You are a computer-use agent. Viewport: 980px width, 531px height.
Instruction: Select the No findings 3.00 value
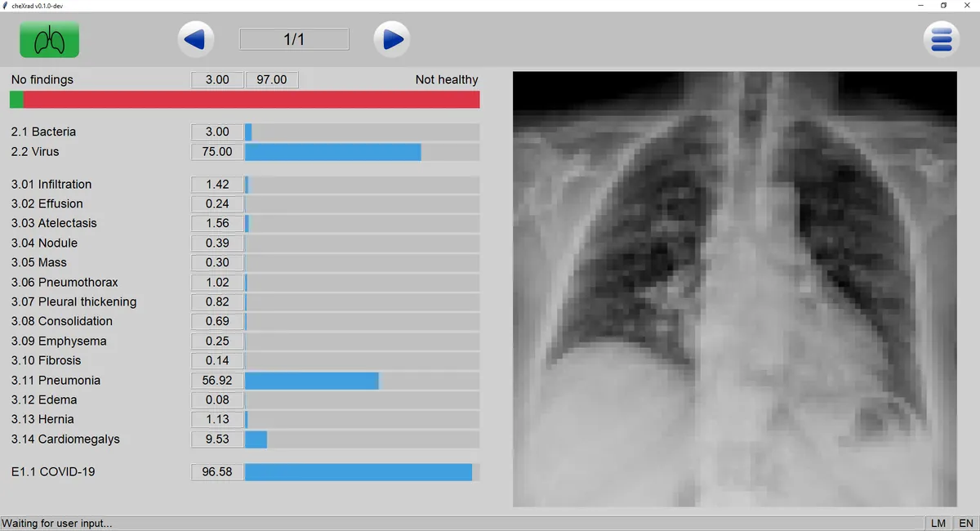(217, 80)
